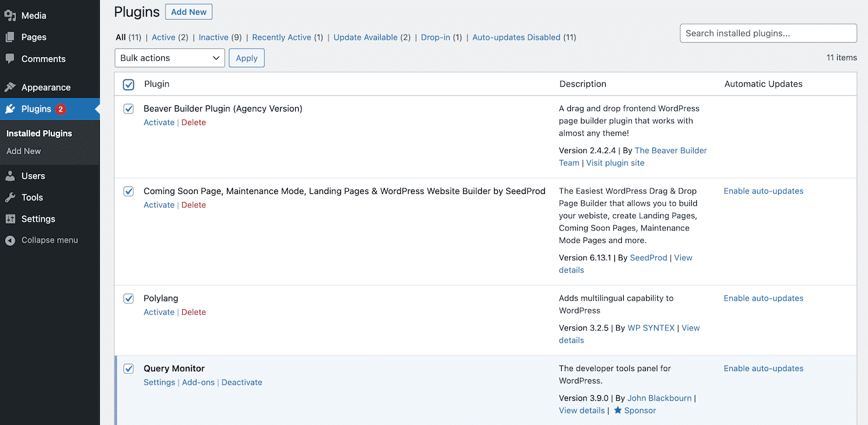
Task: Deactivate the Query Monitor plugin
Action: [242, 382]
